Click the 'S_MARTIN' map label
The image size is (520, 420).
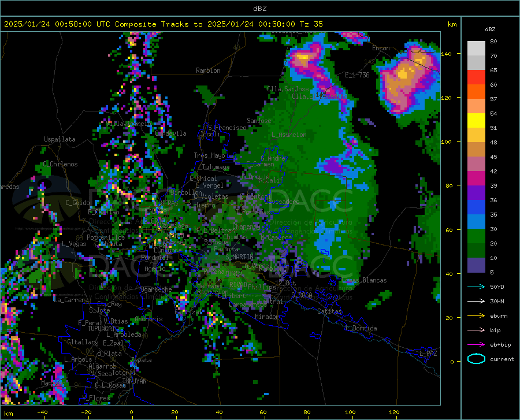(x=239, y=257)
